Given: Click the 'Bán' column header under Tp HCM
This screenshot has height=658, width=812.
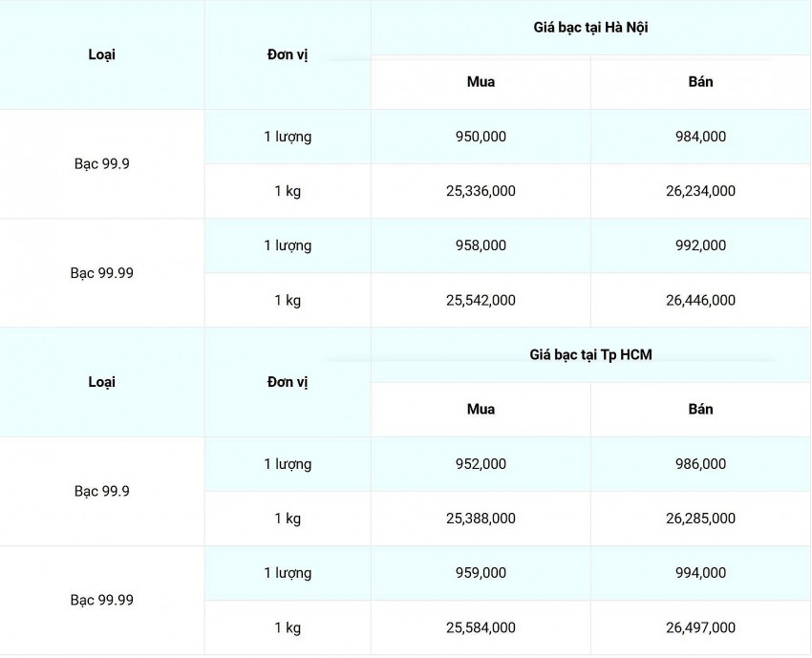Looking at the screenshot, I should point(700,410).
